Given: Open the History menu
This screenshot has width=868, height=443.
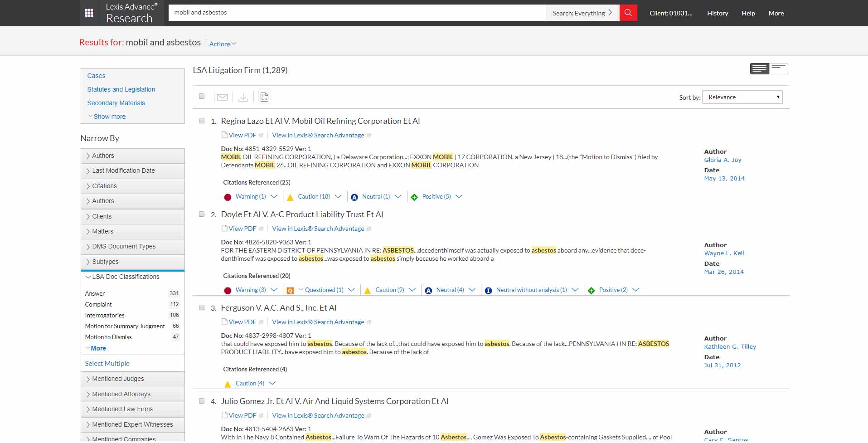Looking at the screenshot, I should pyautogui.click(x=718, y=13).
